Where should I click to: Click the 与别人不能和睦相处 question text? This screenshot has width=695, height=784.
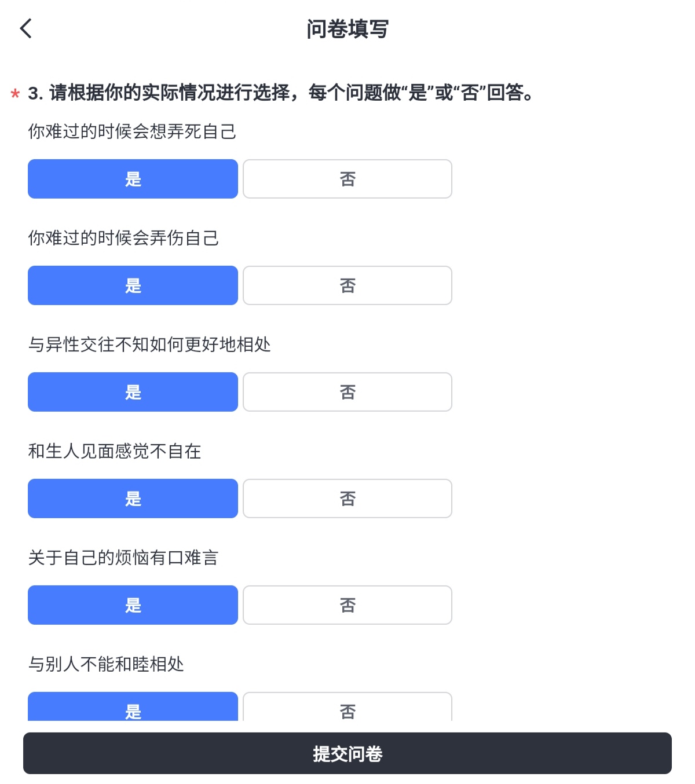[x=106, y=664]
